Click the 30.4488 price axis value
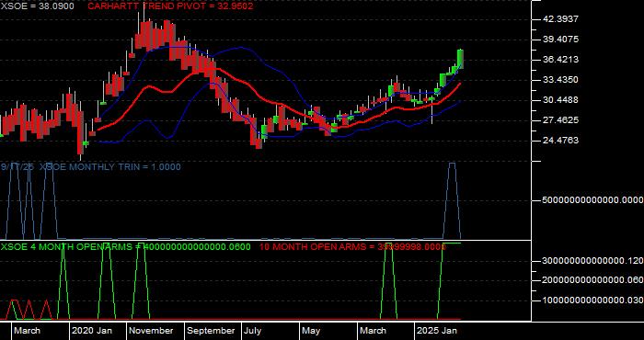Screen dimensions: 644x340 (x=560, y=100)
